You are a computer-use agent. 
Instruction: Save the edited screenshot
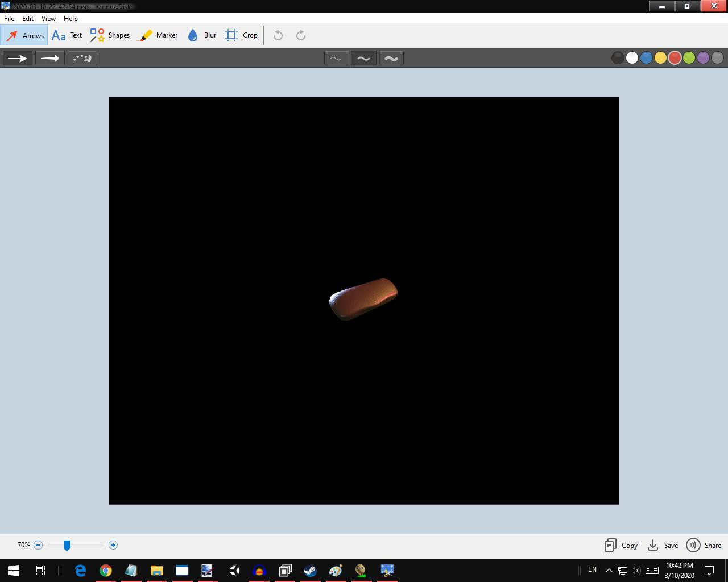coord(663,545)
